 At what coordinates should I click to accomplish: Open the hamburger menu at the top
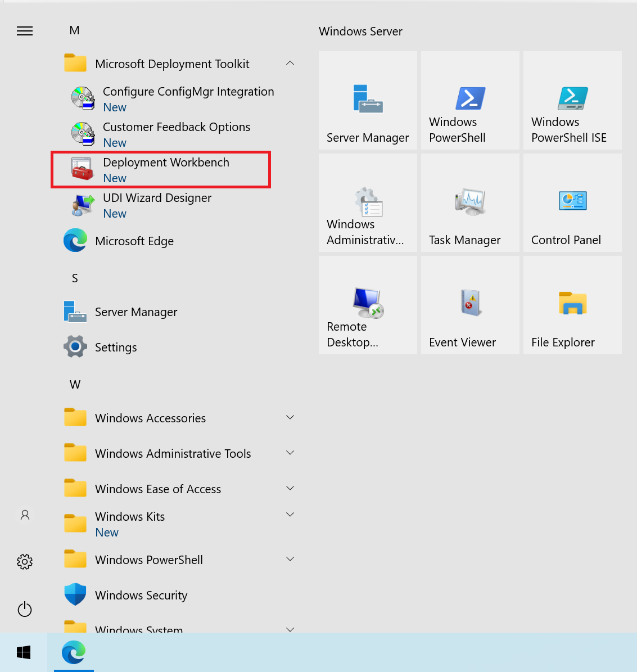[x=25, y=31]
